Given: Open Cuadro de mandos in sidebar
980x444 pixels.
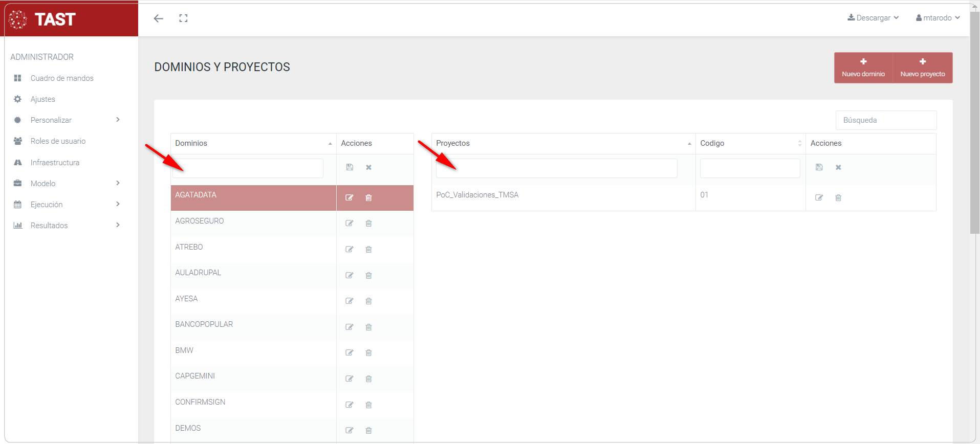Looking at the screenshot, I should [x=62, y=78].
